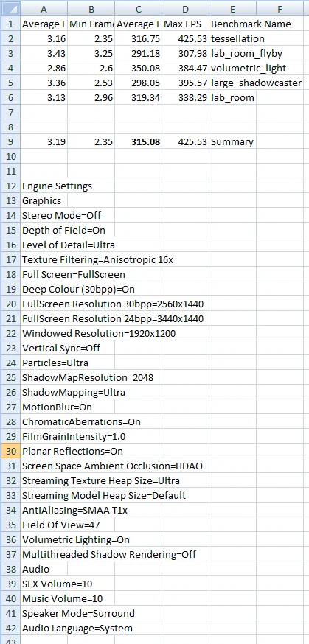
Task: Select row 9 header
Action: 10,141
